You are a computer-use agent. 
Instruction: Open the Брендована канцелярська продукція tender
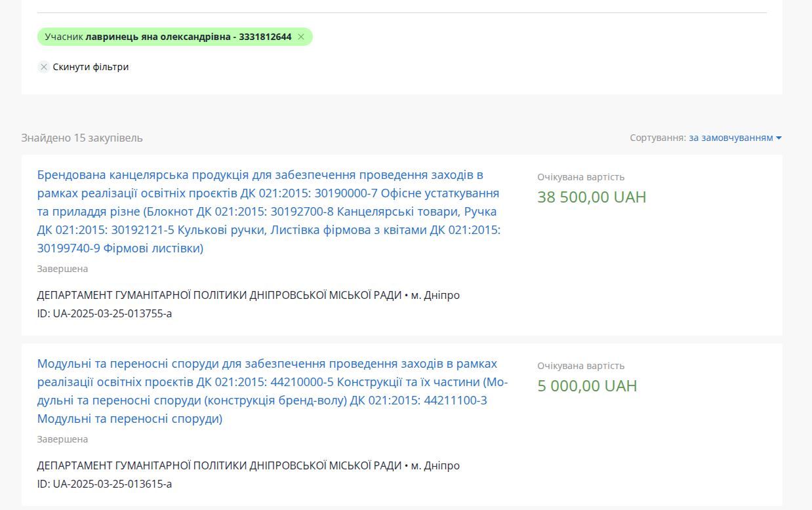[268, 211]
